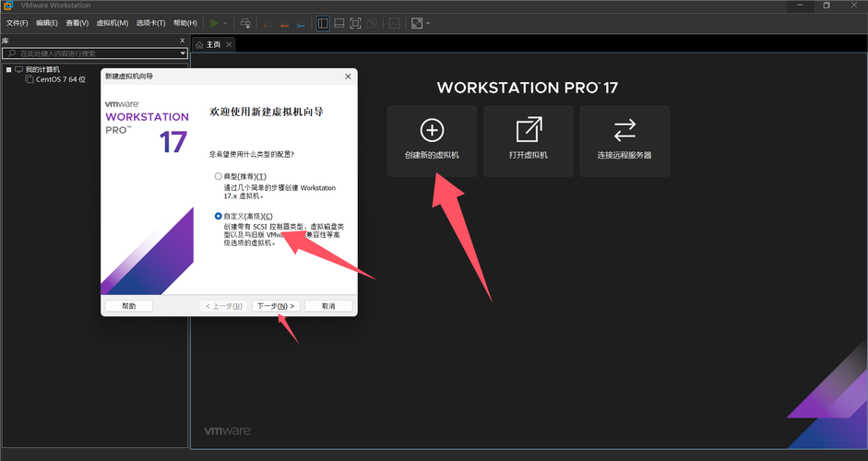Expand the library search box dropdown arrow
The height and width of the screenshot is (461, 868).
[183, 53]
